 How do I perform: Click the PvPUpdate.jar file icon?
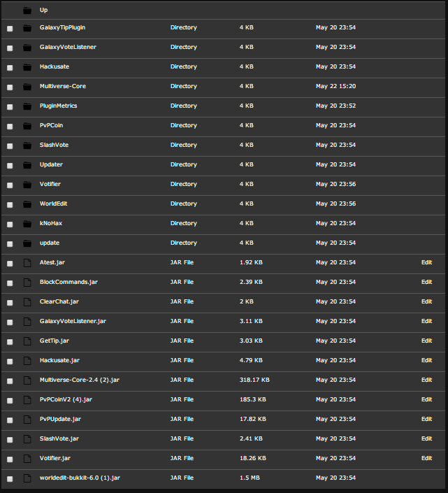(27, 420)
